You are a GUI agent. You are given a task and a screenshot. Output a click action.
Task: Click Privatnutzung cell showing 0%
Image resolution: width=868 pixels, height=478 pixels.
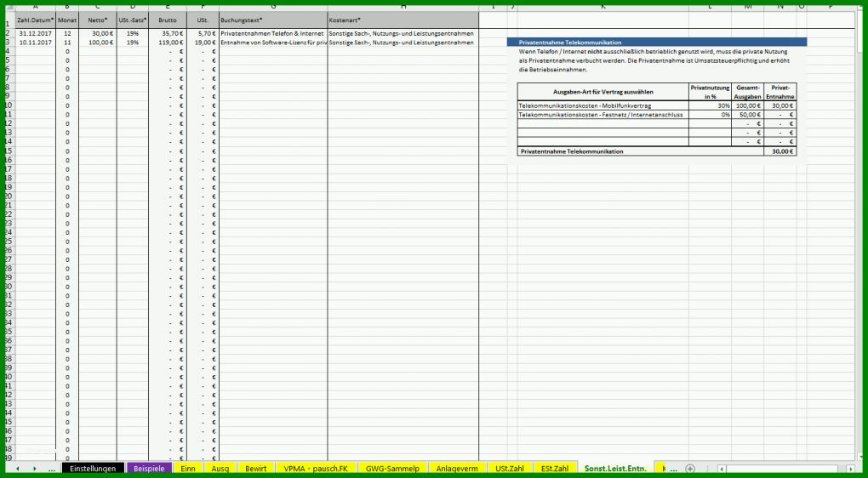pyautogui.click(x=711, y=115)
